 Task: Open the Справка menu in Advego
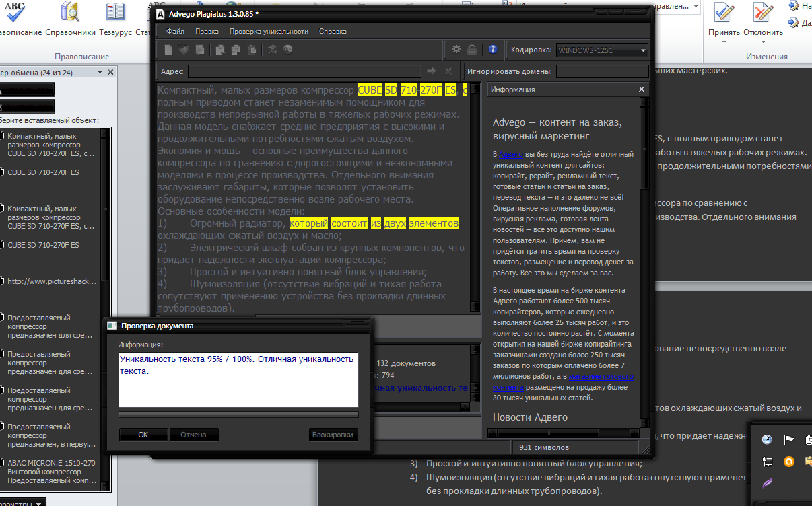click(x=333, y=31)
